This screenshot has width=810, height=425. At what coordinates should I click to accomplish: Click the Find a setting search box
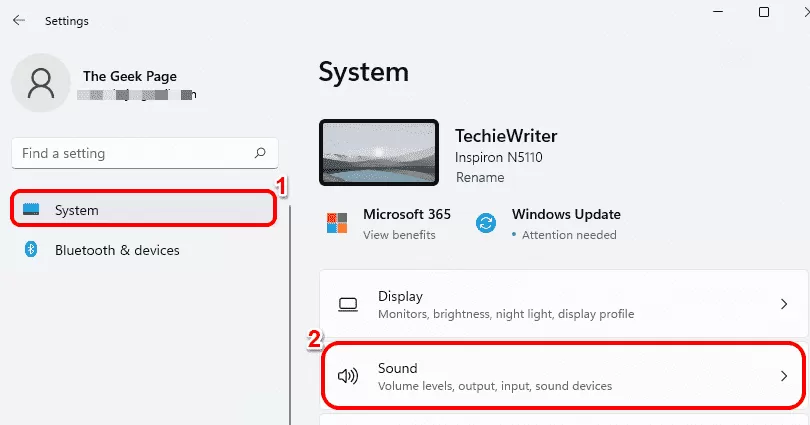click(x=145, y=153)
